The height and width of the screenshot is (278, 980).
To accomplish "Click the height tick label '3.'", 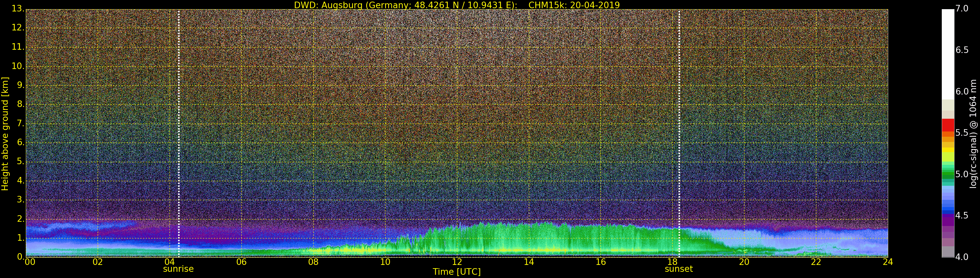I will point(20,200).
